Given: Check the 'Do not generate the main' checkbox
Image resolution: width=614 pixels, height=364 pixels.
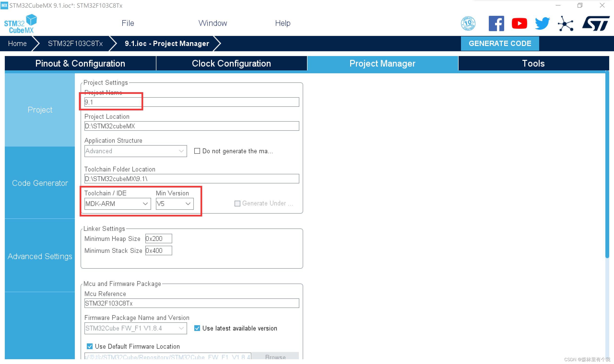Looking at the screenshot, I should [197, 151].
